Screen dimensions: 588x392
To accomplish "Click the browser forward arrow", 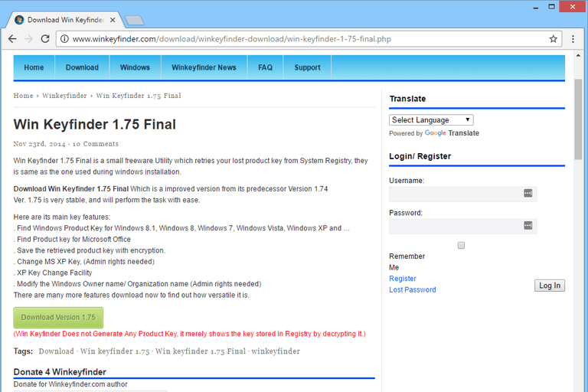I will coord(28,39).
